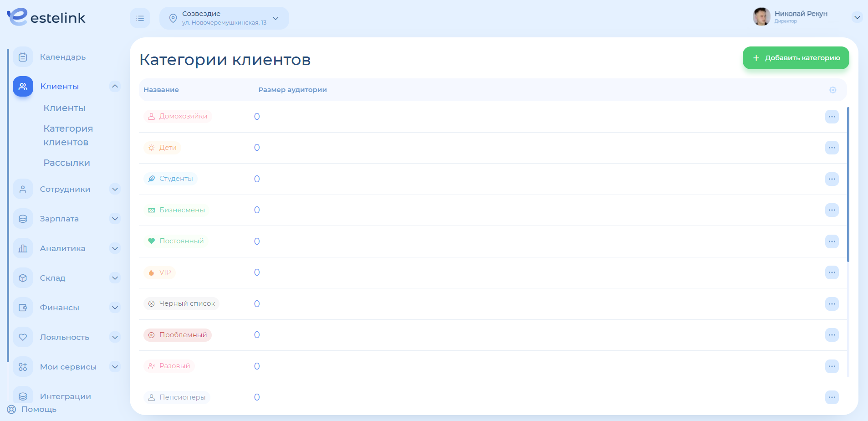Viewport: 868px width, 421px height.
Task: Toggle sidebar with the list menu button
Action: click(140, 18)
